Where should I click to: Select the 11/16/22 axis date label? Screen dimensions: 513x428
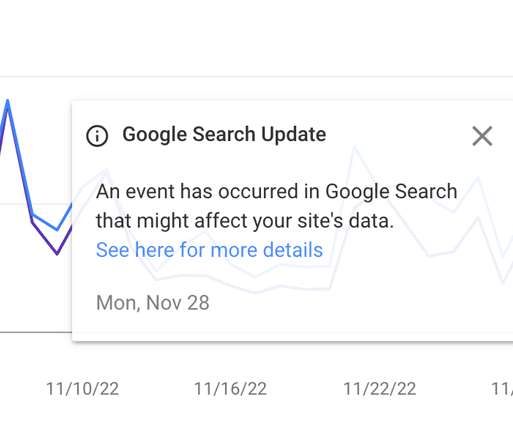[x=230, y=389]
